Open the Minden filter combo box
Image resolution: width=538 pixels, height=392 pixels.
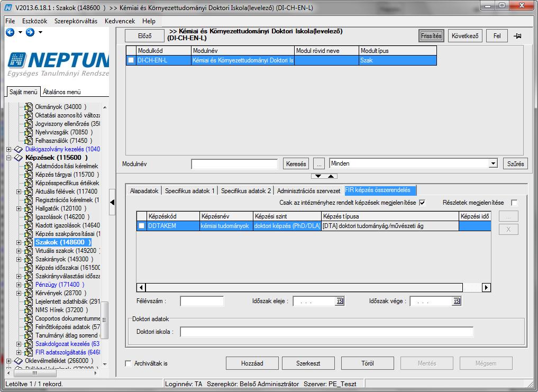click(x=414, y=163)
